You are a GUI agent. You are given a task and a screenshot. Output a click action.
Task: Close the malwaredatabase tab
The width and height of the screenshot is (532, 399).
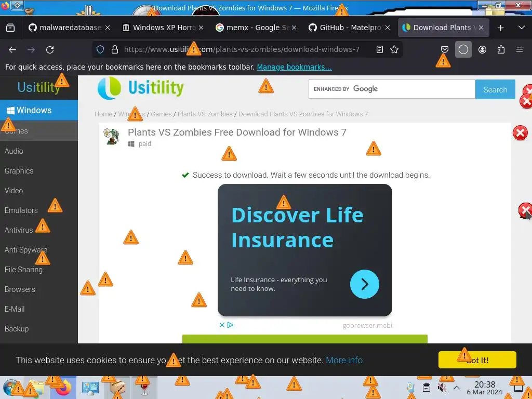click(108, 28)
